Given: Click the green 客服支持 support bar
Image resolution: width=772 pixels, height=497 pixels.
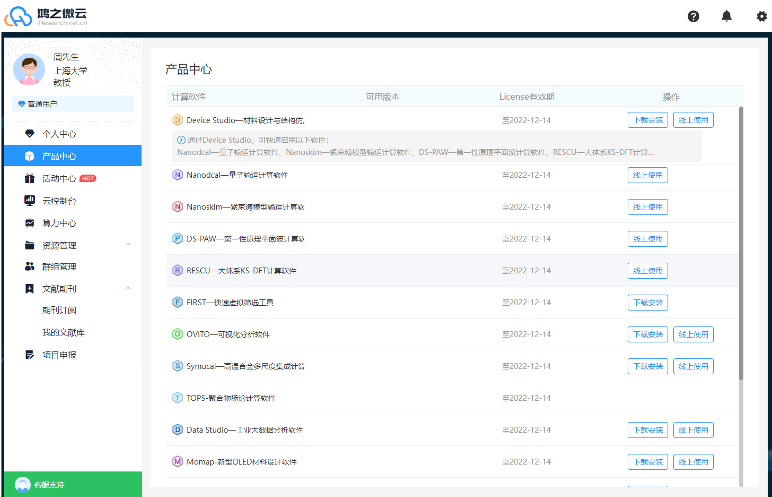Looking at the screenshot, I should 70,484.
